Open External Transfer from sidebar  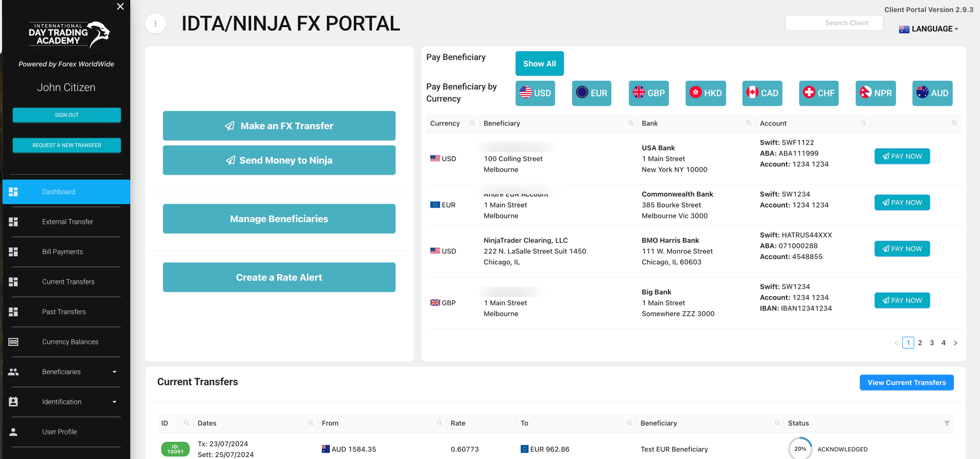tap(67, 222)
